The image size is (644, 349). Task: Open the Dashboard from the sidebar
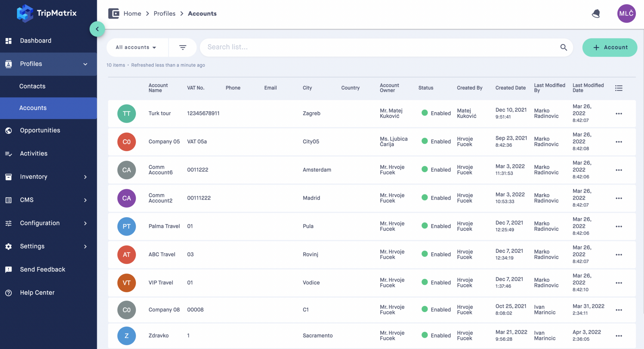[36, 41]
